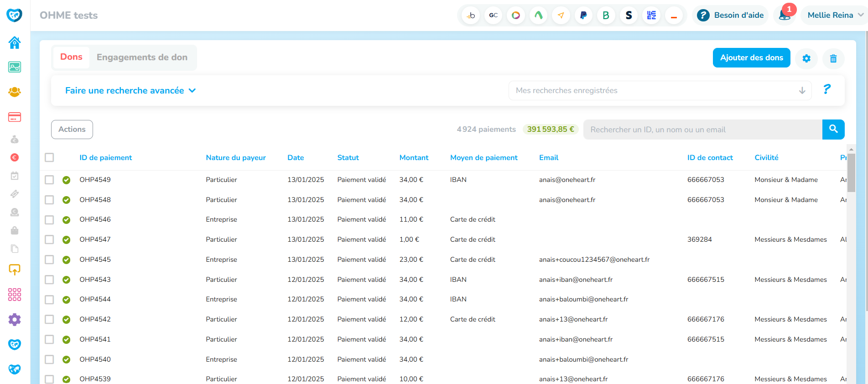Image resolution: width=868 pixels, height=384 pixels.
Task: Click the purple gear settings icon in the sidebar
Action: [x=15, y=320]
